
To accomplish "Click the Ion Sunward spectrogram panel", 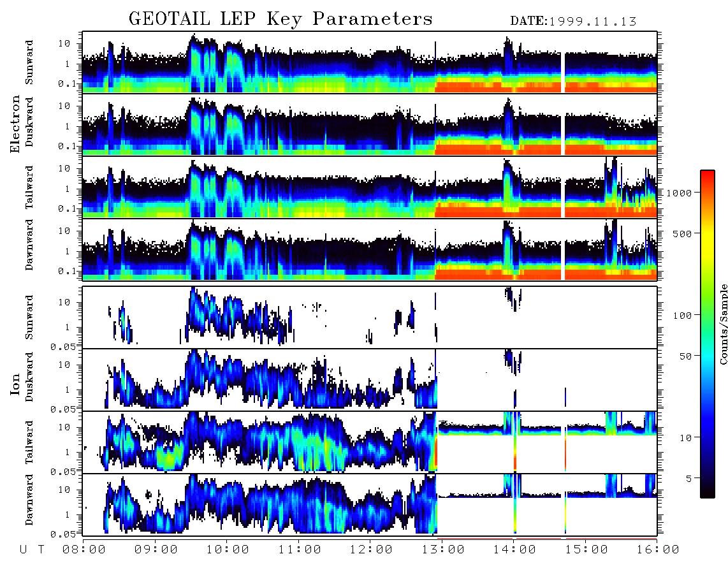I will point(370,317).
